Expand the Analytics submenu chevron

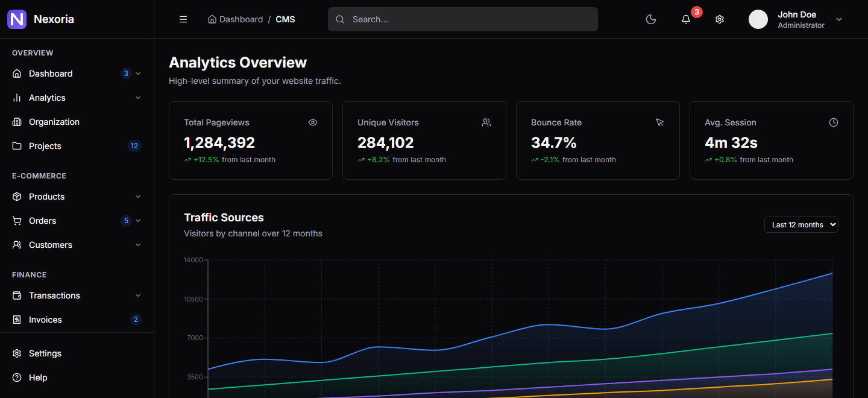point(138,98)
